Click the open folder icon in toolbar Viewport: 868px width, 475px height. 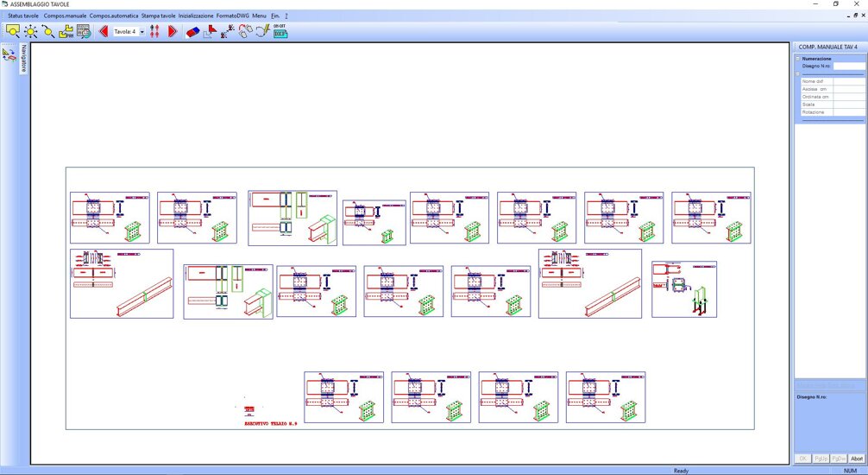pos(66,31)
